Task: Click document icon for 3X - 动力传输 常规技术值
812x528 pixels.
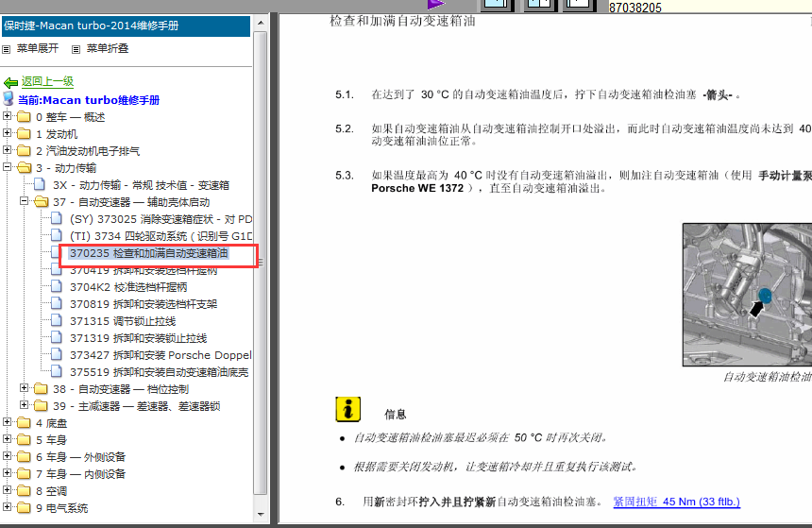Action: coord(40,184)
